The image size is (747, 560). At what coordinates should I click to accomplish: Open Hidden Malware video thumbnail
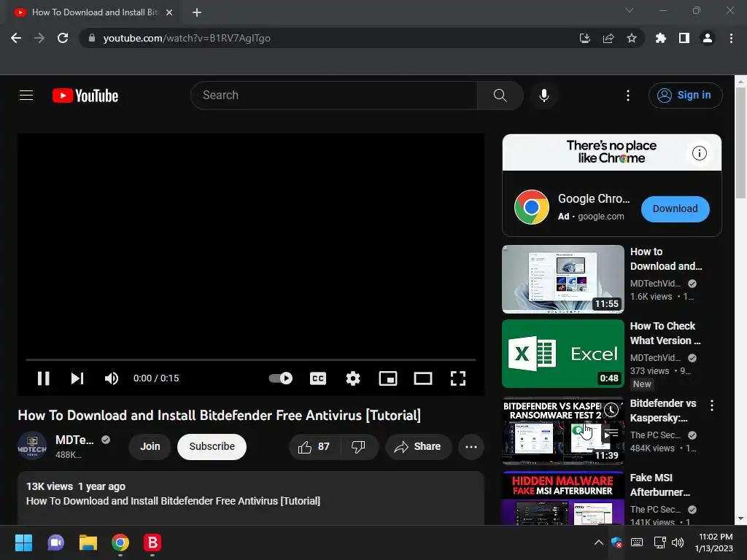pos(563,498)
